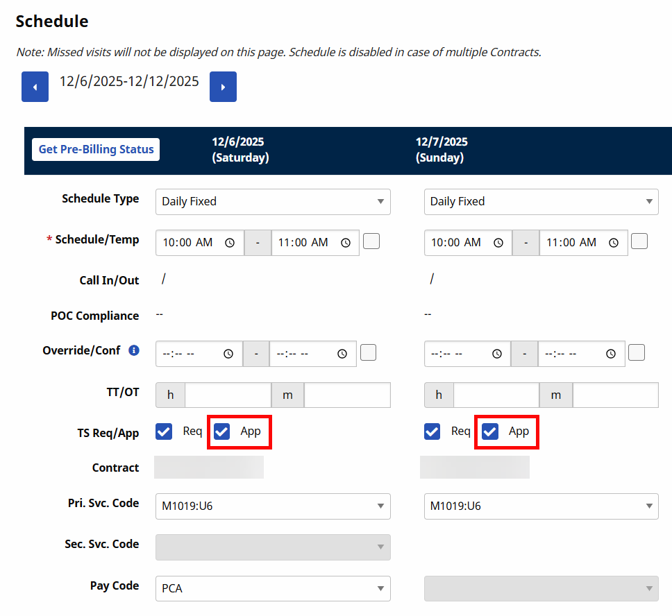672x616 pixels.
Task: Open clock picker for Saturday schedule start time
Action: (x=230, y=243)
